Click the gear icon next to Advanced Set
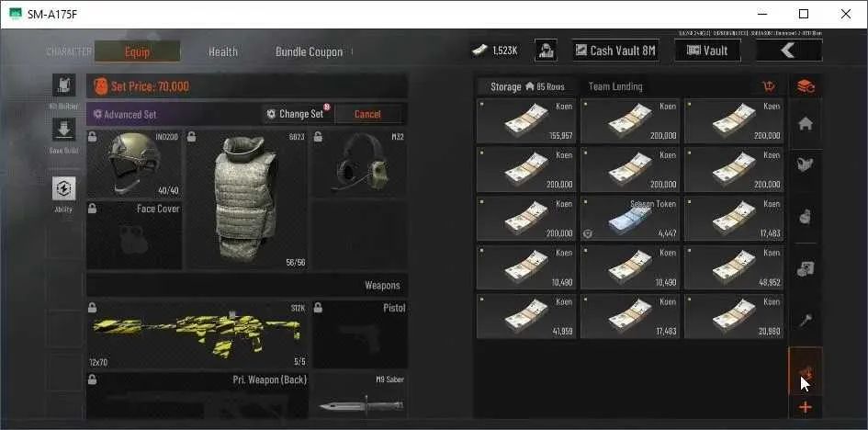This screenshot has width=868, height=430. click(97, 114)
